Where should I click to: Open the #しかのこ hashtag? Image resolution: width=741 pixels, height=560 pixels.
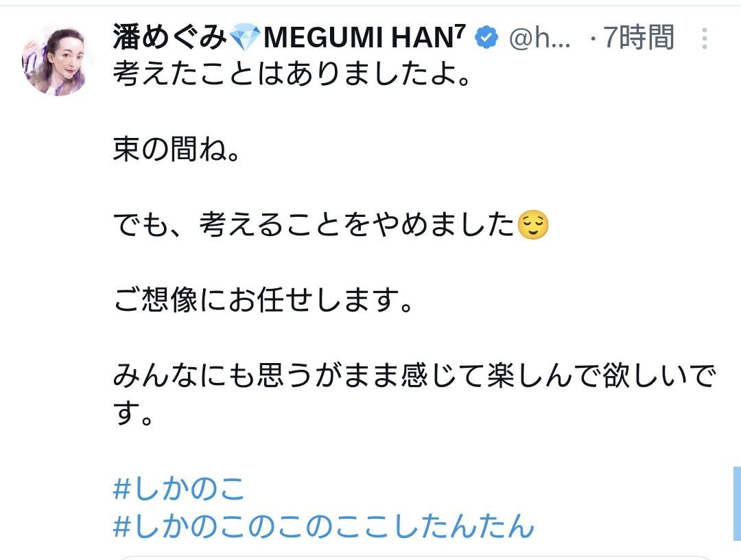[x=179, y=489]
